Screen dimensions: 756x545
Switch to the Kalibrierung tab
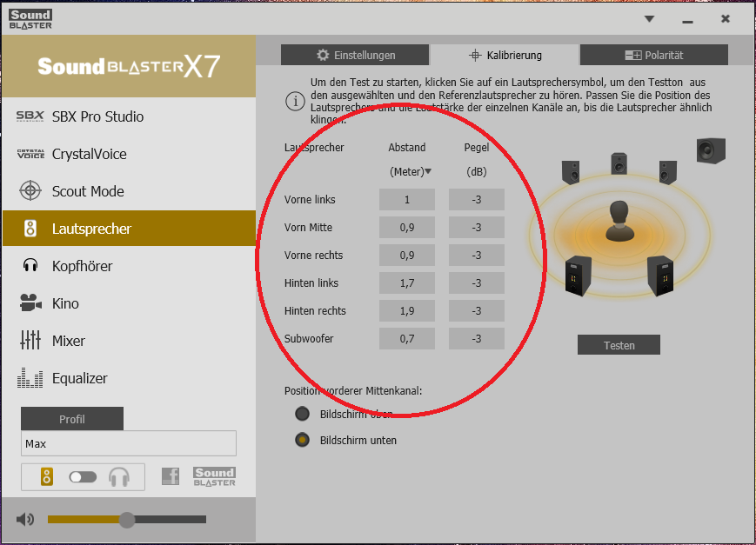coord(505,55)
